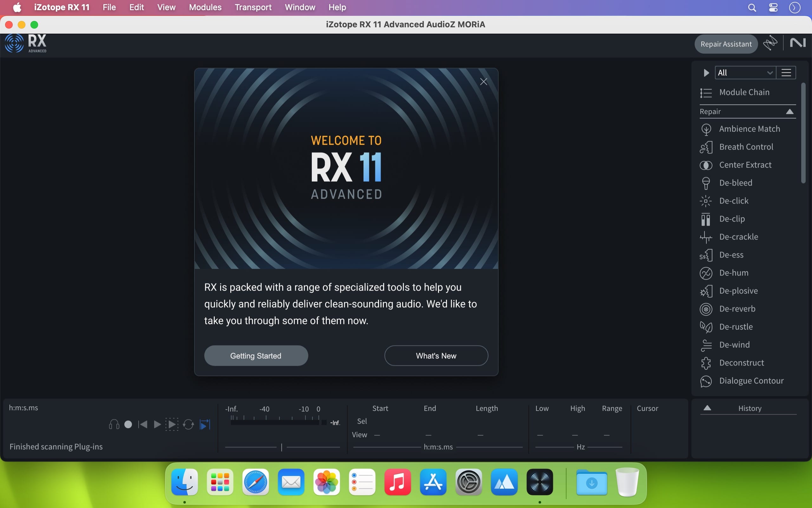812x508 pixels.
Task: Open the File menu
Action: [109, 7]
